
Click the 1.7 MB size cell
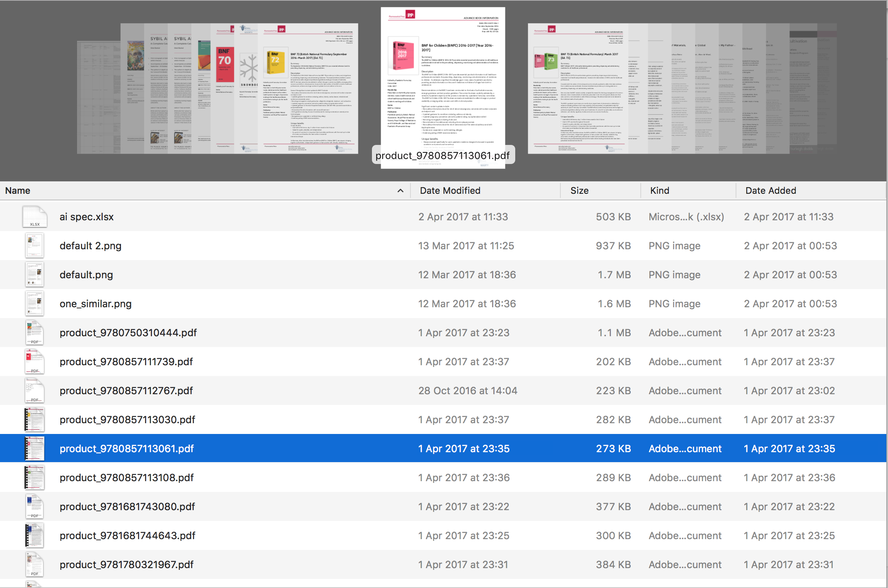pos(614,275)
